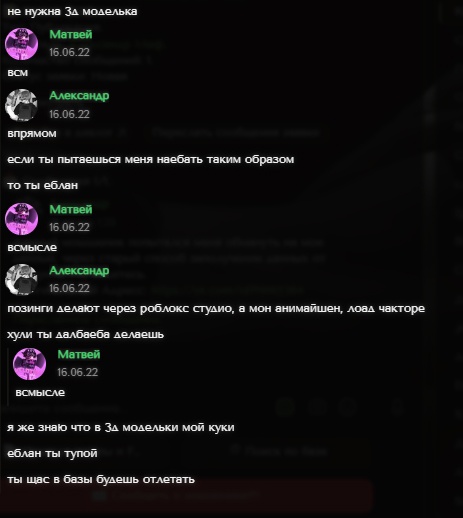This screenshot has height=518, width=463.
Task: Click the name Матвей in the quoted reply
Action: pos(79,354)
